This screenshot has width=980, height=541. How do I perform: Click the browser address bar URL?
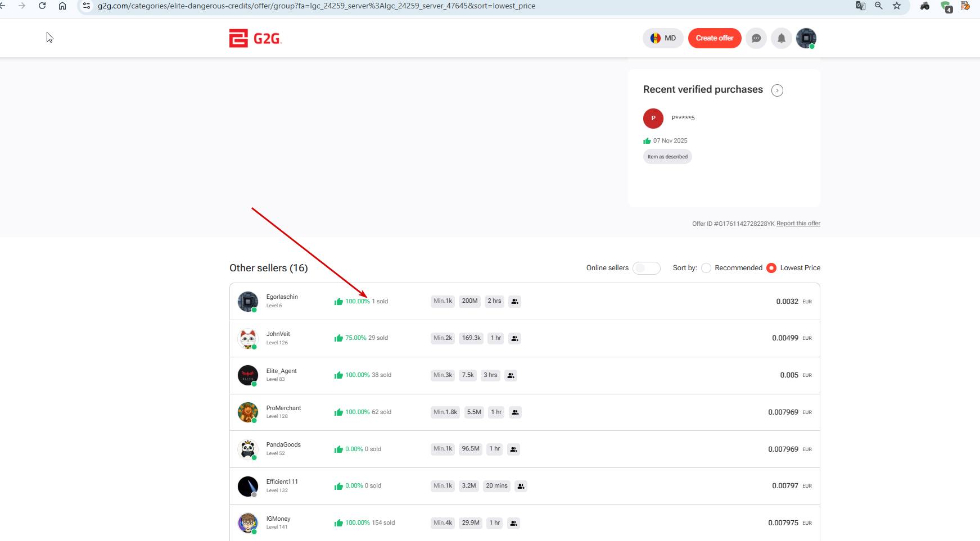pyautogui.click(x=317, y=6)
